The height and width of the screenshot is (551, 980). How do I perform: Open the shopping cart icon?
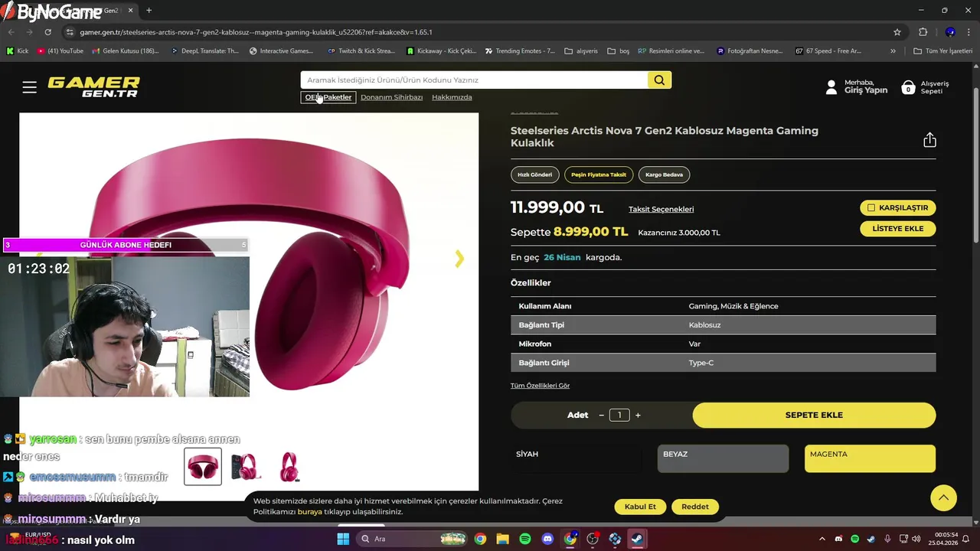[x=908, y=87]
